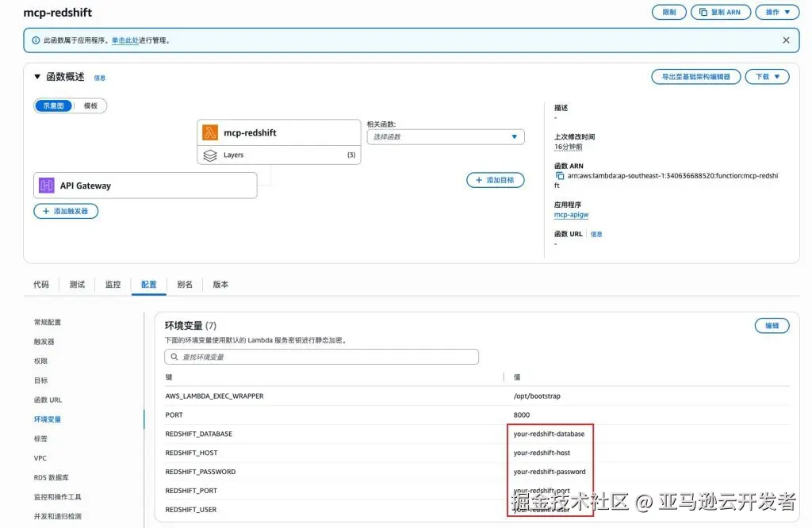Click the 信息 link next to 函数概述

pyautogui.click(x=99, y=78)
